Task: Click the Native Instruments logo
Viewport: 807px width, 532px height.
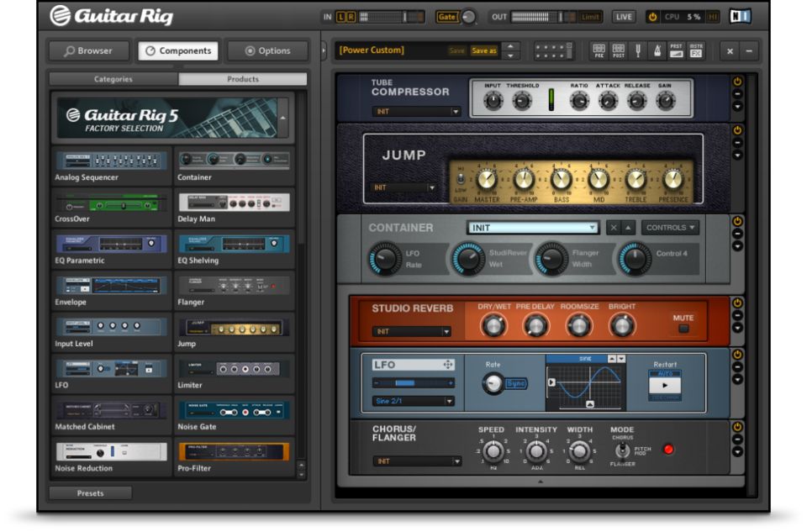Action: point(740,17)
